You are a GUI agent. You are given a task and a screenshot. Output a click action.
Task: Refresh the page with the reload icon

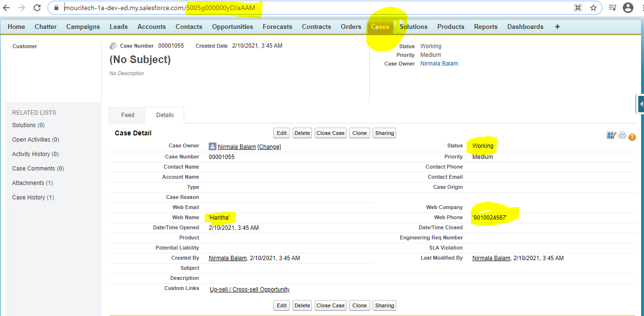click(x=37, y=8)
